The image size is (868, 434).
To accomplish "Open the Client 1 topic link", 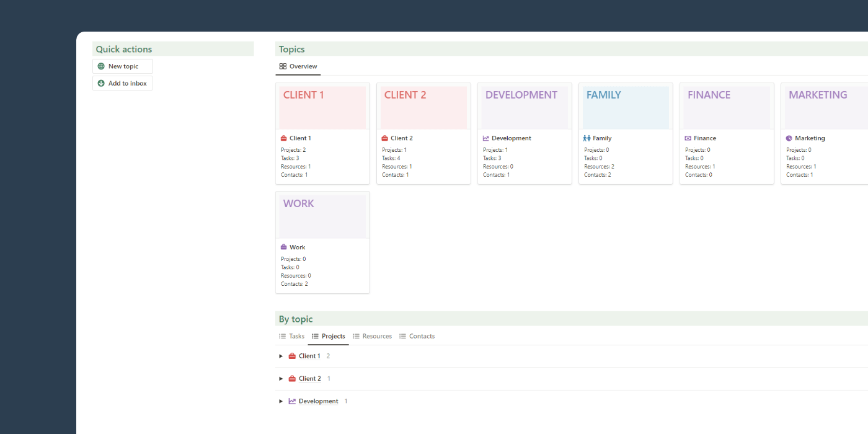I will coord(300,138).
